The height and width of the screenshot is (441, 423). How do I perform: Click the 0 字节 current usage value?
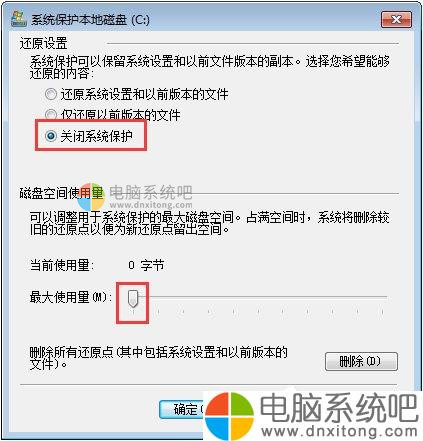click(146, 265)
